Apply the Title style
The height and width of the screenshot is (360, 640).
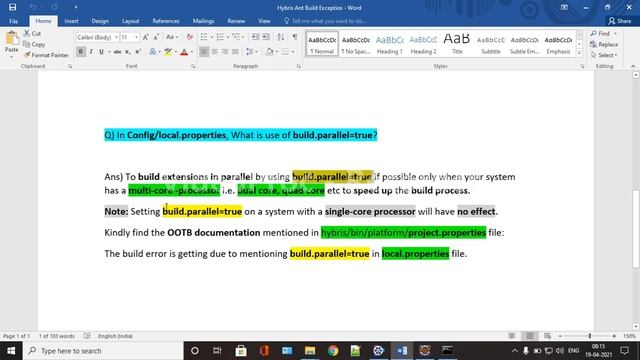[457, 44]
